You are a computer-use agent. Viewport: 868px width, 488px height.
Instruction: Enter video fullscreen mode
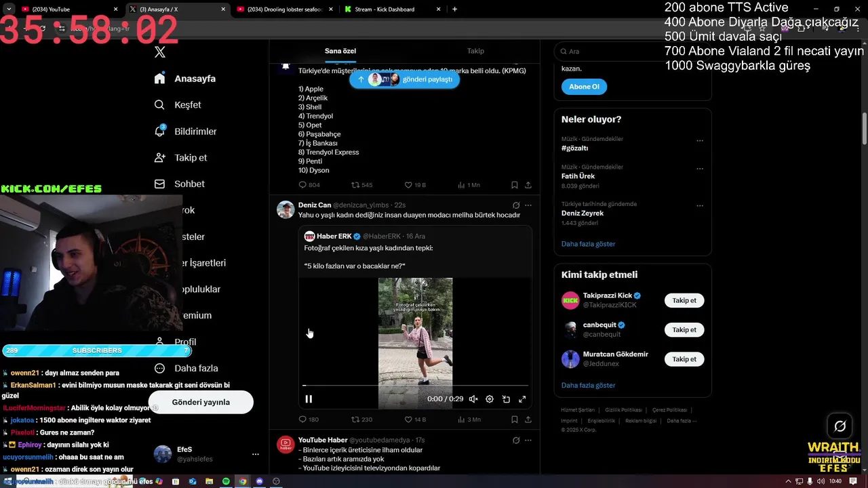(x=522, y=399)
